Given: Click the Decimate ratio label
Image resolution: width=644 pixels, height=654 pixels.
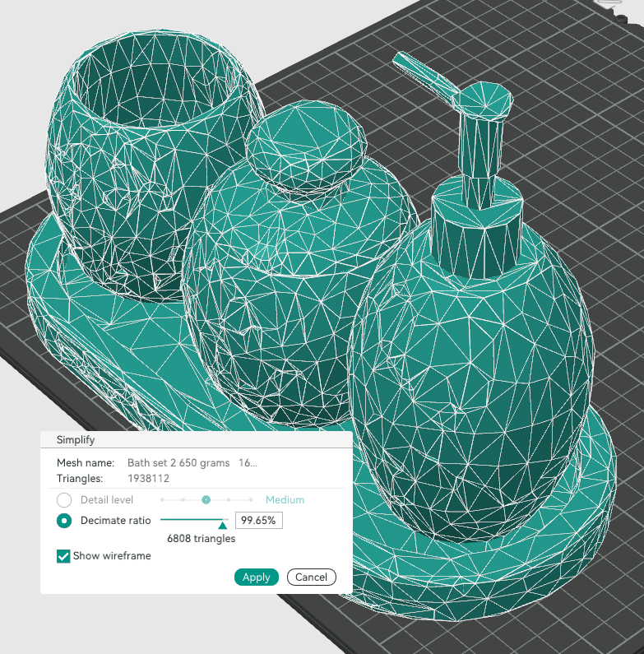Looking at the screenshot, I should [115, 521].
